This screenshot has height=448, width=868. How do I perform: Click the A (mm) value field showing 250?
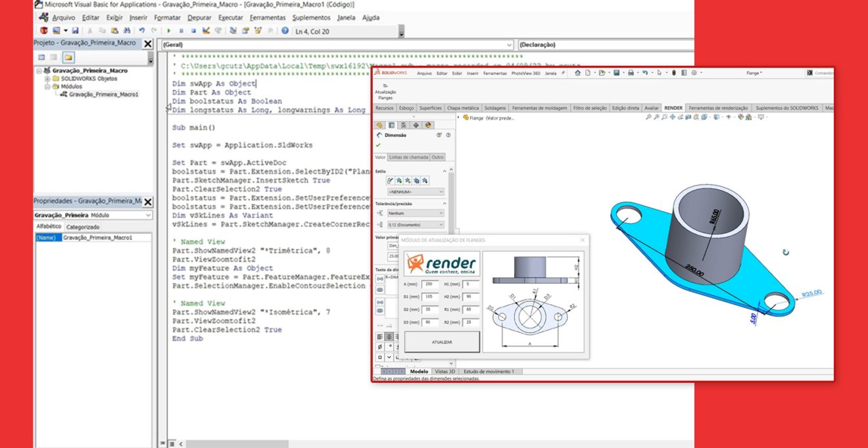(x=431, y=284)
